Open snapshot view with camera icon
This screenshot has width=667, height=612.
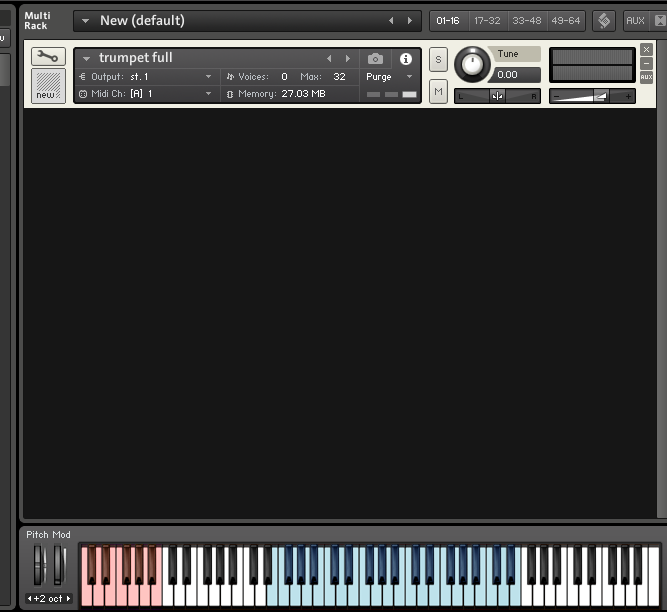(375, 59)
